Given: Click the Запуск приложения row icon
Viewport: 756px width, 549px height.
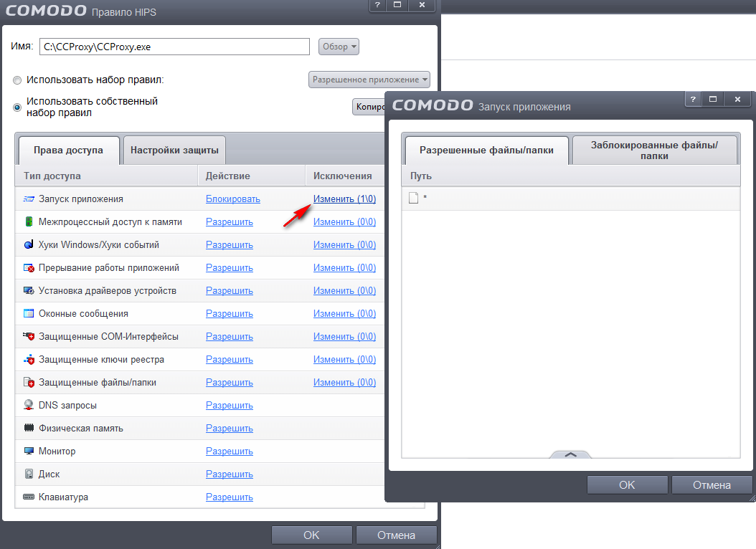Looking at the screenshot, I should (x=29, y=199).
